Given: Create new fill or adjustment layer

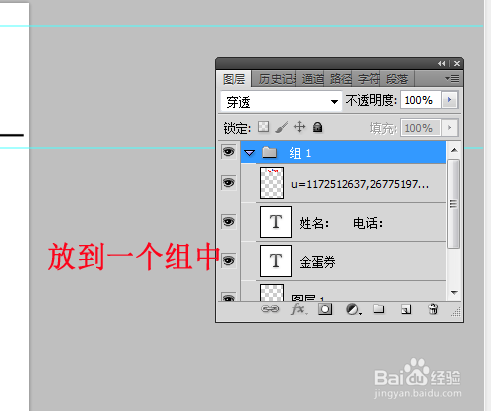Looking at the screenshot, I should click(353, 310).
